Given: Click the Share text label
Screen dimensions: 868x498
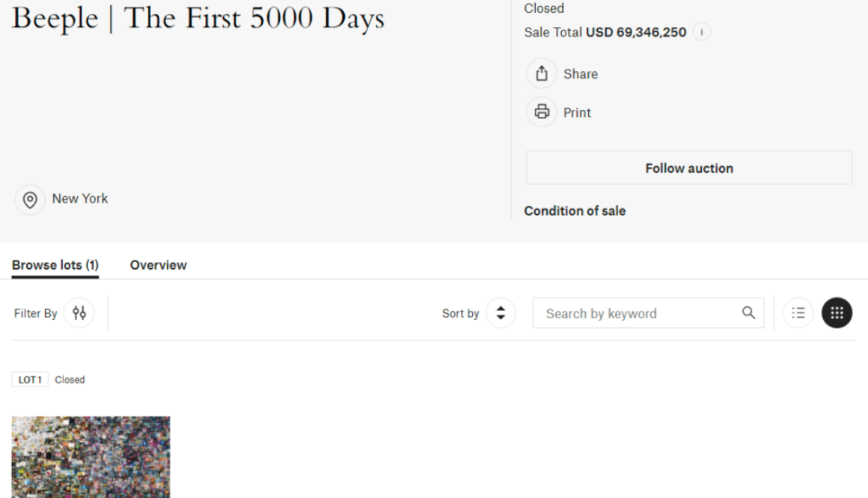Looking at the screenshot, I should pyautogui.click(x=581, y=73).
